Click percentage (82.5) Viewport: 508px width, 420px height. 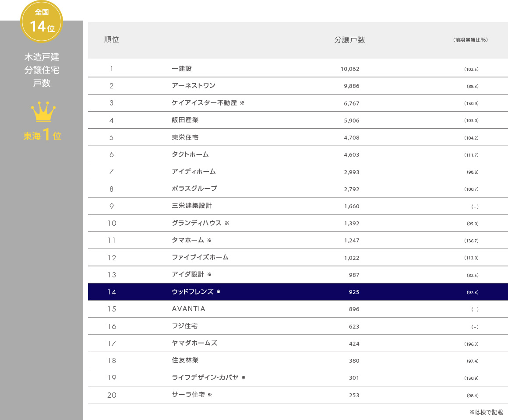click(473, 275)
